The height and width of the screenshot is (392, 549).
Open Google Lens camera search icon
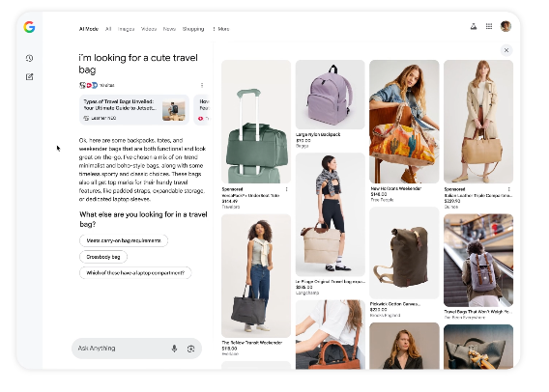tap(190, 349)
